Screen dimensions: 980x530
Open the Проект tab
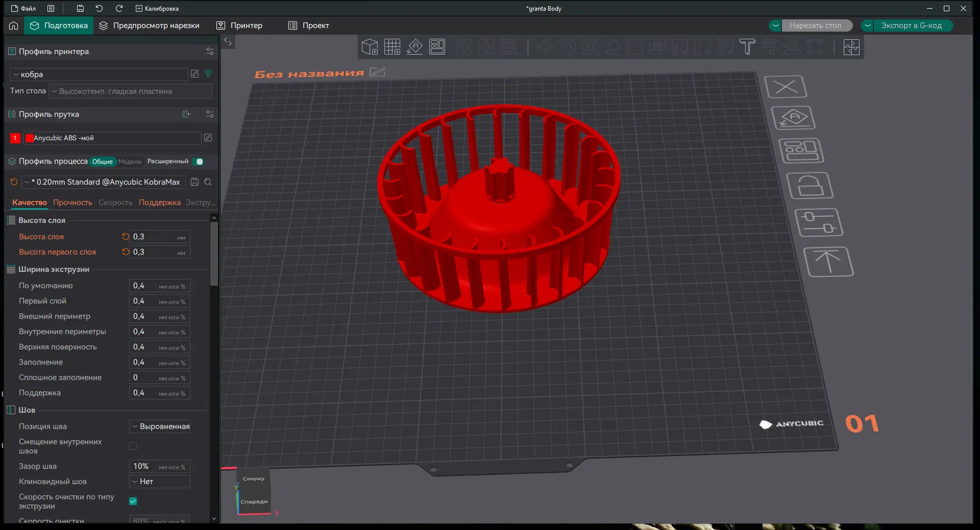click(x=309, y=25)
